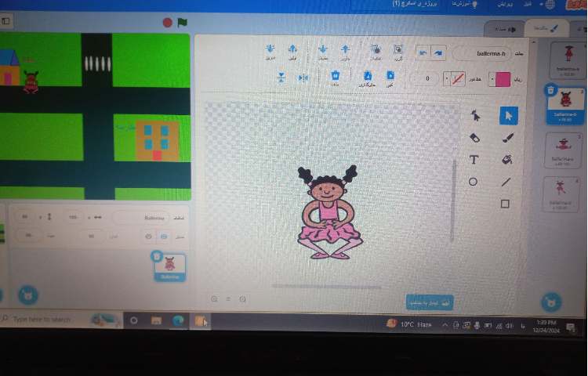588x376 pixels.
Task: Click the trash Delete icon in toolbar
Action: click(x=335, y=77)
